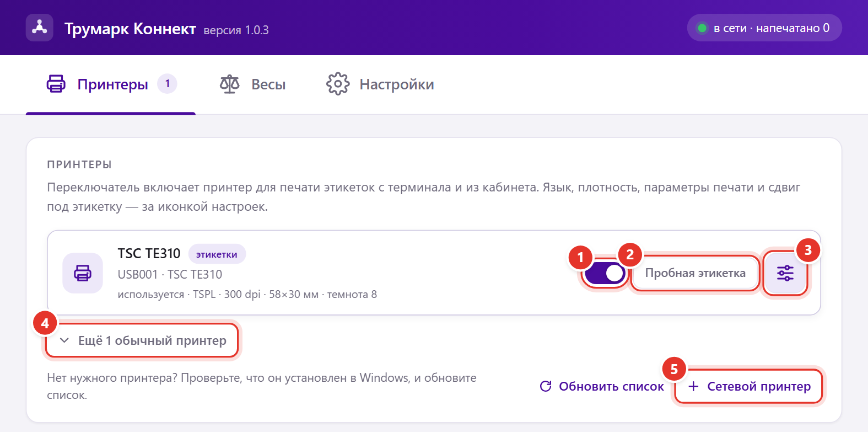Click the 'этикетки' tag badge
The height and width of the screenshot is (432, 868).
tap(217, 254)
